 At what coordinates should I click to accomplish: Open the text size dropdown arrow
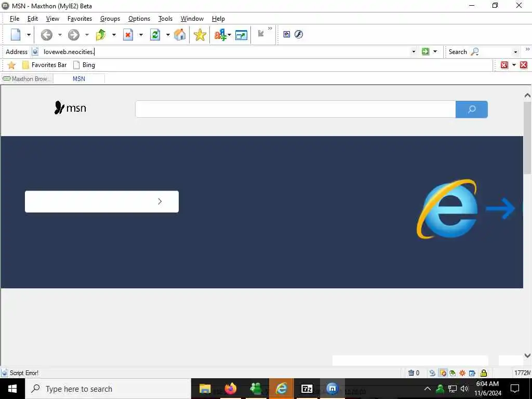click(229, 35)
